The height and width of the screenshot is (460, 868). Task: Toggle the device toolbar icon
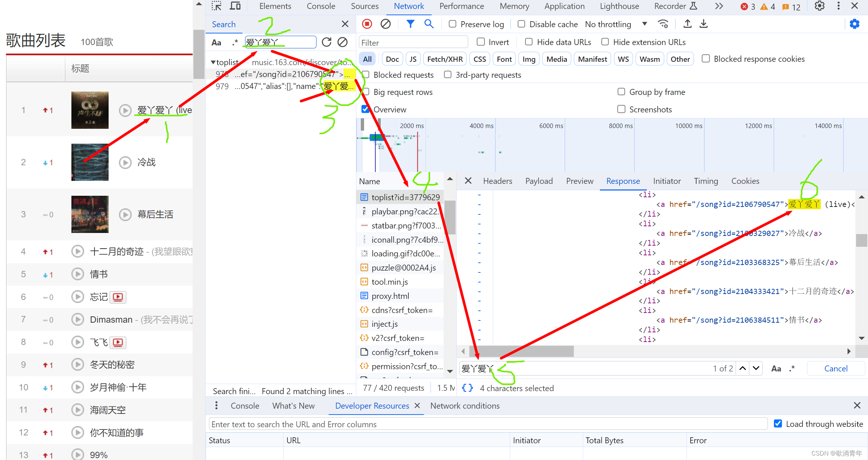tap(235, 6)
